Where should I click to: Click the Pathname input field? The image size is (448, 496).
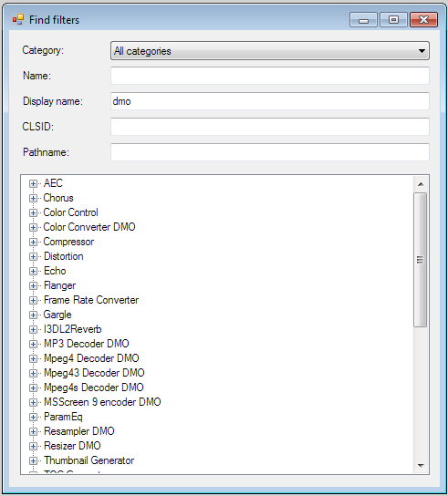[270, 152]
